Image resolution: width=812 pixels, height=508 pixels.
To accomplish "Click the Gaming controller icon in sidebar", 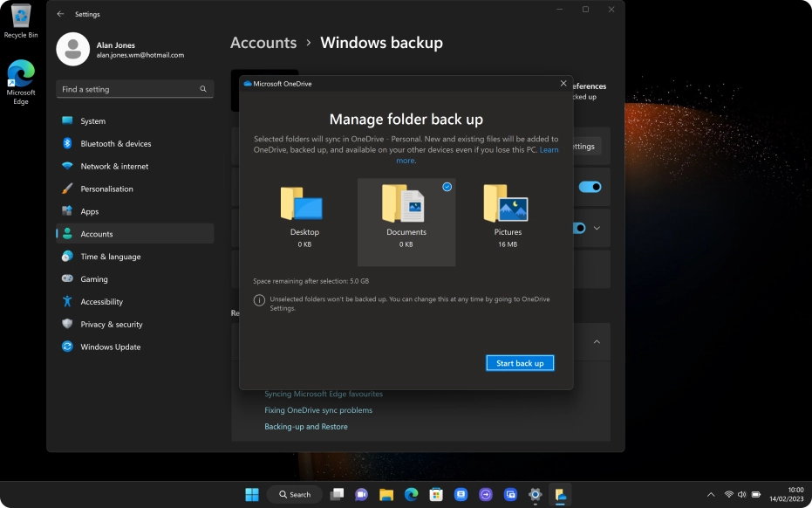I will click(67, 278).
